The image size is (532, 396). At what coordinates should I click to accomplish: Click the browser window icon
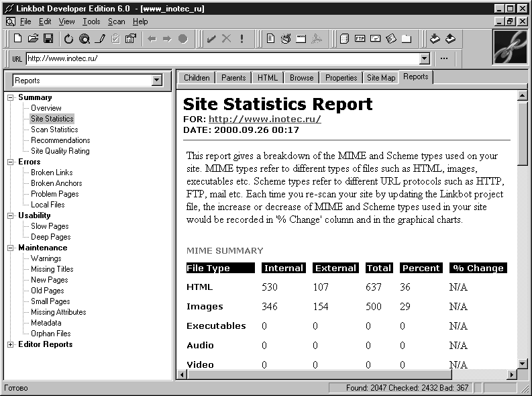point(301,39)
